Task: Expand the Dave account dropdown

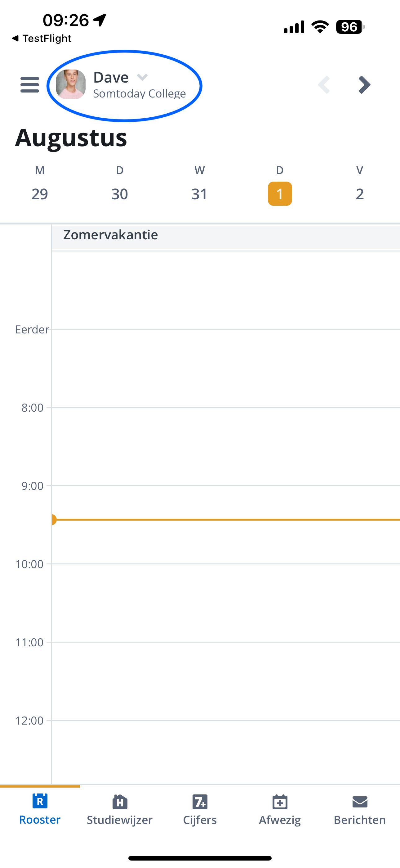Action: tap(142, 78)
